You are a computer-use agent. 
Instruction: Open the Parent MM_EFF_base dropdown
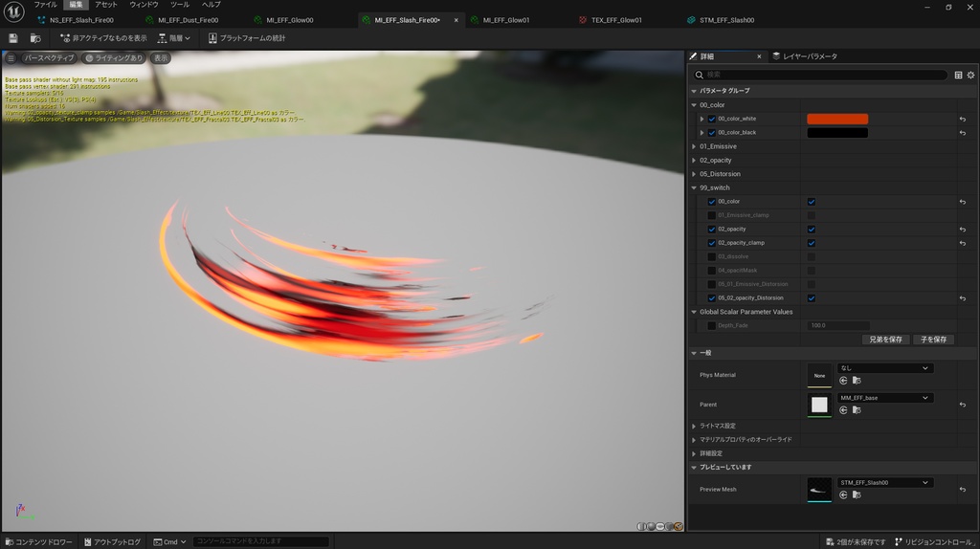(x=884, y=398)
